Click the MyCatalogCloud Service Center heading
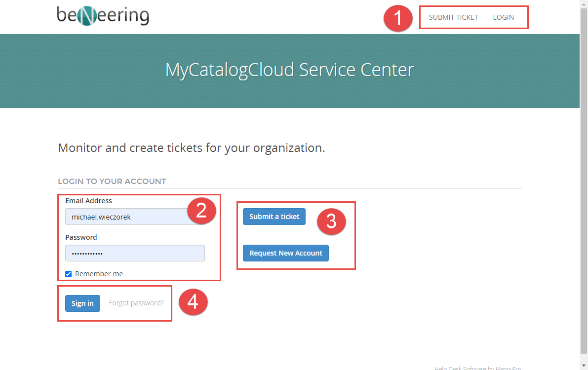The width and height of the screenshot is (588, 370). tap(289, 70)
